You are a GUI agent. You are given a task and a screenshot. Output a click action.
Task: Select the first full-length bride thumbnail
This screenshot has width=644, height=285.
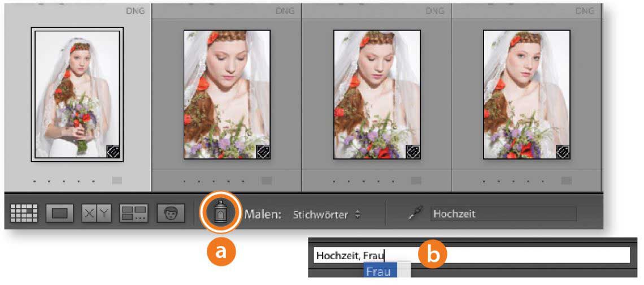pyautogui.click(x=77, y=94)
